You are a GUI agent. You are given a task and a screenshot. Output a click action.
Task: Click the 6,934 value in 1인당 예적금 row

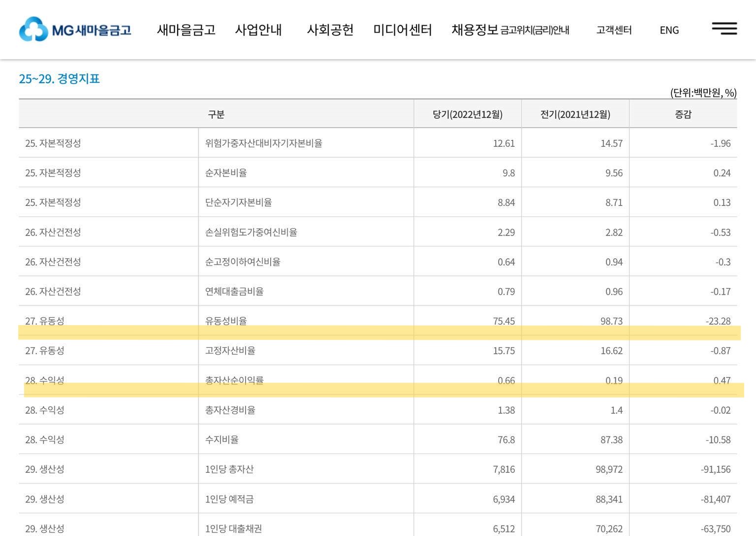[504, 500]
